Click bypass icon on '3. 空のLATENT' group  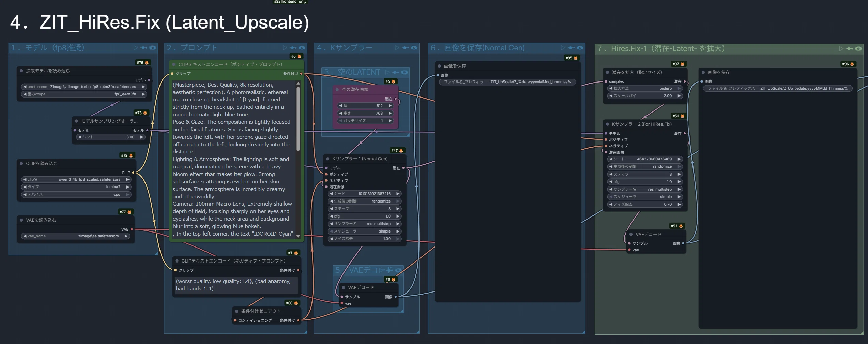[x=395, y=72]
